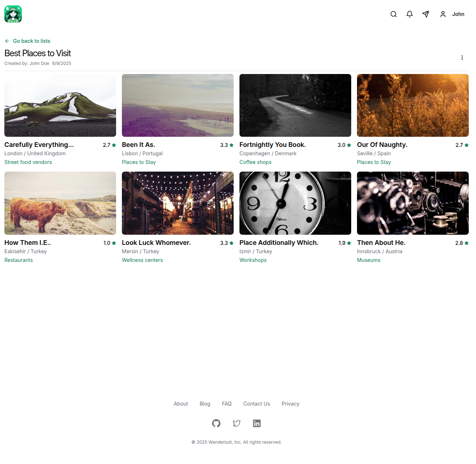Open the GitHub icon in footer

(x=216, y=423)
